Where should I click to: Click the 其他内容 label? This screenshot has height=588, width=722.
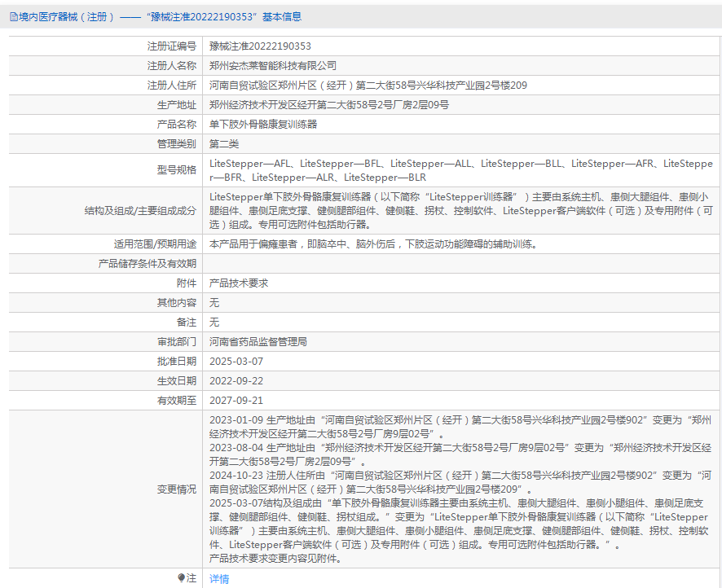(x=177, y=303)
